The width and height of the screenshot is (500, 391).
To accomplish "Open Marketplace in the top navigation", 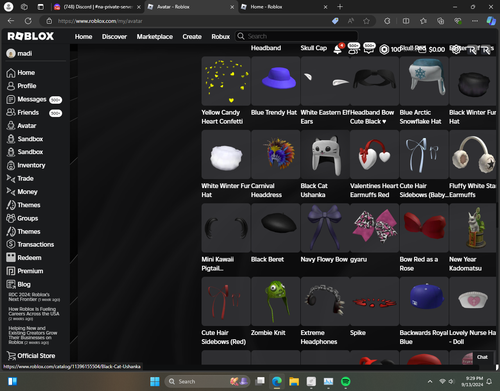I will [155, 37].
